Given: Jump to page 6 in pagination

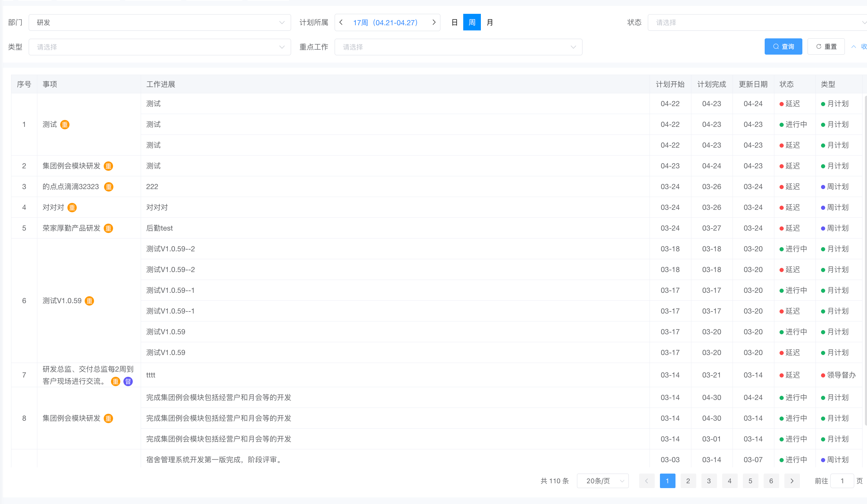Looking at the screenshot, I should (x=771, y=481).
